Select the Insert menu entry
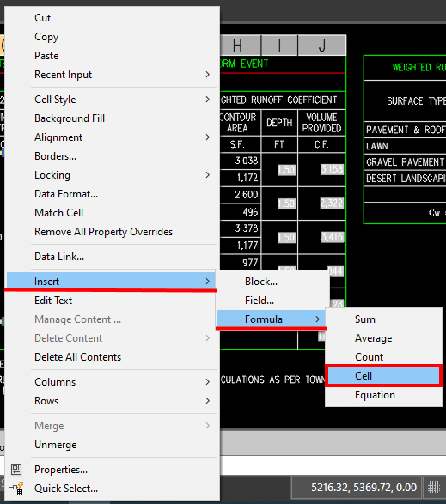This screenshot has width=446, height=504. pyautogui.click(x=112, y=282)
